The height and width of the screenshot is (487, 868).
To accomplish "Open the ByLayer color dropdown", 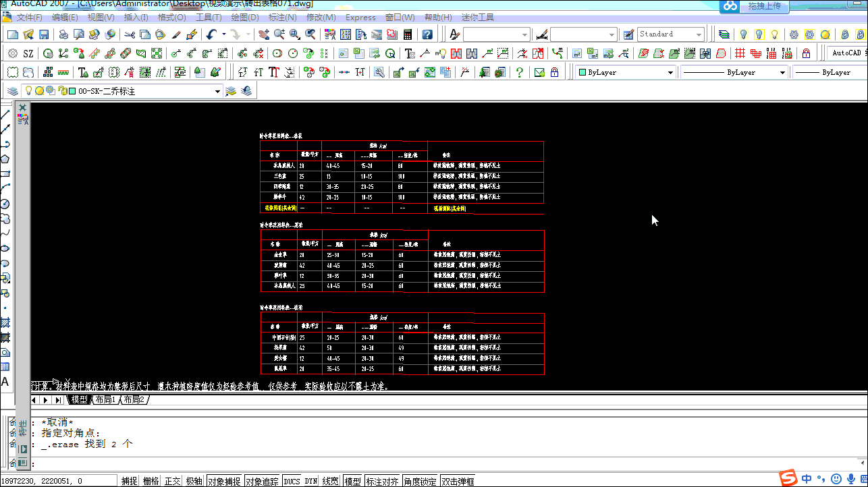I will click(626, 72).
